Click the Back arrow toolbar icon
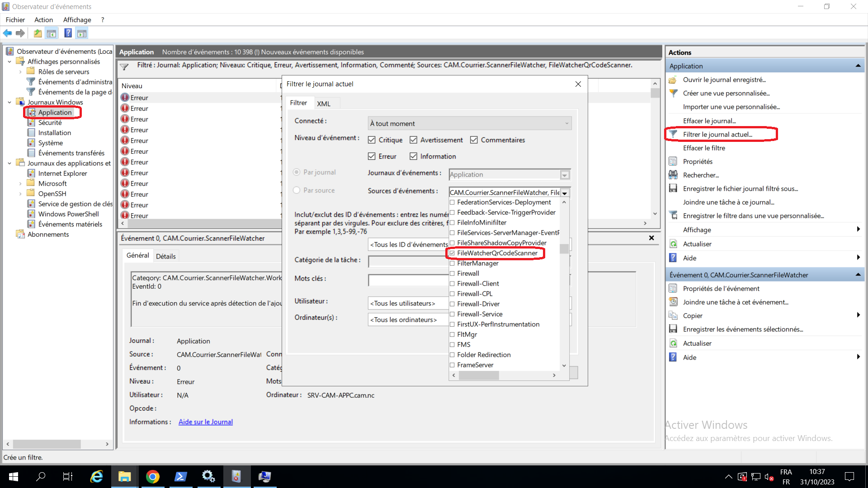This screenshot has height=488, width=868. [7, 33]
